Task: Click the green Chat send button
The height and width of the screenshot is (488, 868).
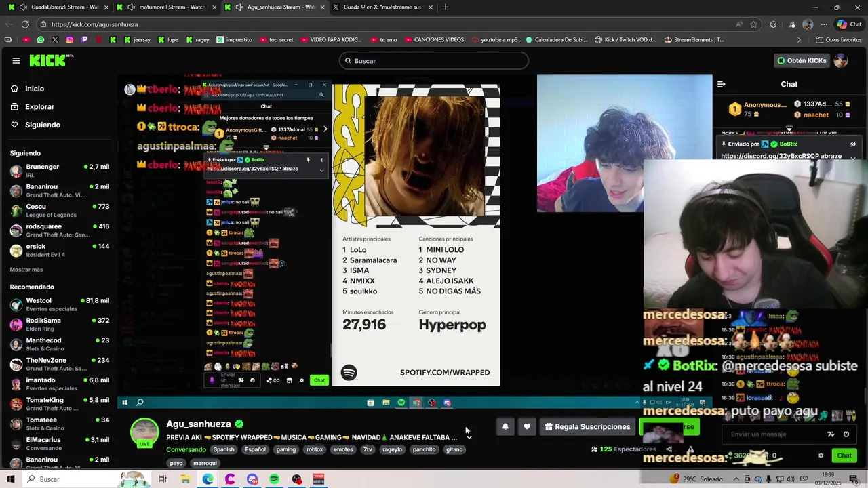Action: pyautogui.click(x=844, y=455)
